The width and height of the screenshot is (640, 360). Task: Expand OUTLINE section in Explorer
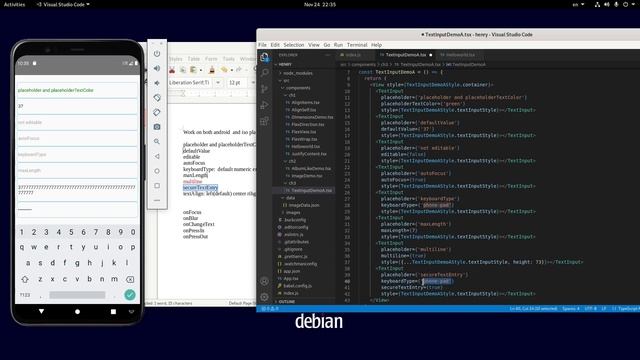pos(287,302)
